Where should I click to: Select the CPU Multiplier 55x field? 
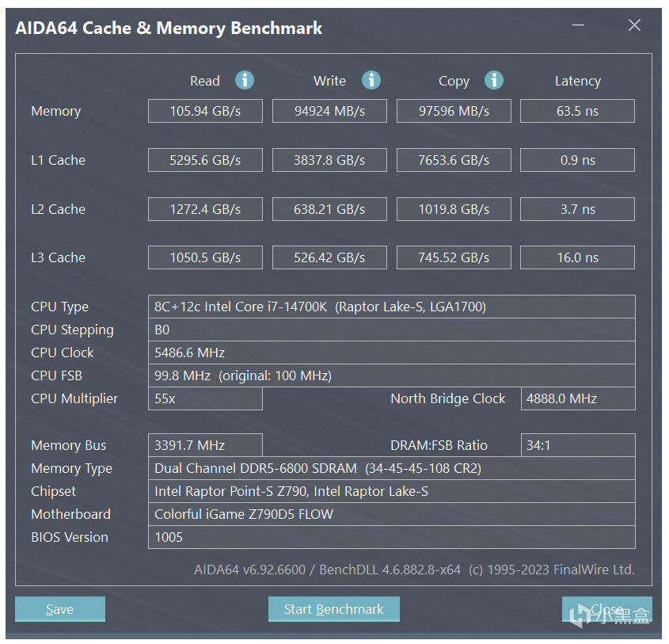[205, 398]
